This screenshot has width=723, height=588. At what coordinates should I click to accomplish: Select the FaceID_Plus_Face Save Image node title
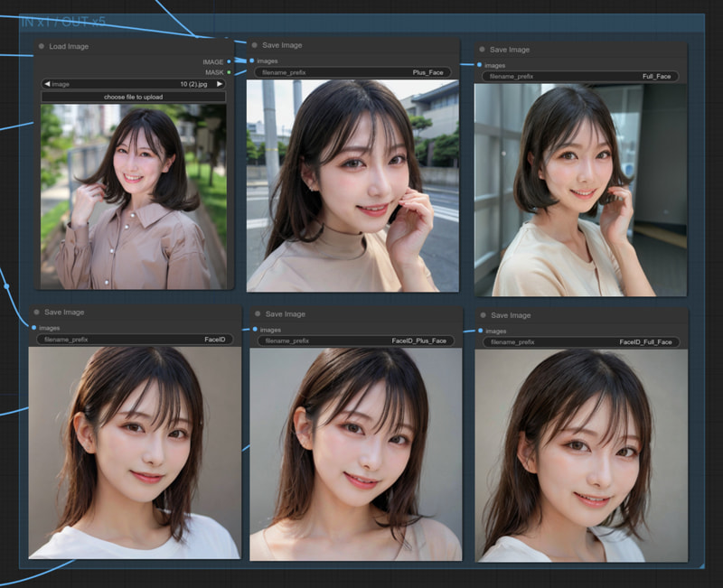pyautogui.click(x=287, y=313)
